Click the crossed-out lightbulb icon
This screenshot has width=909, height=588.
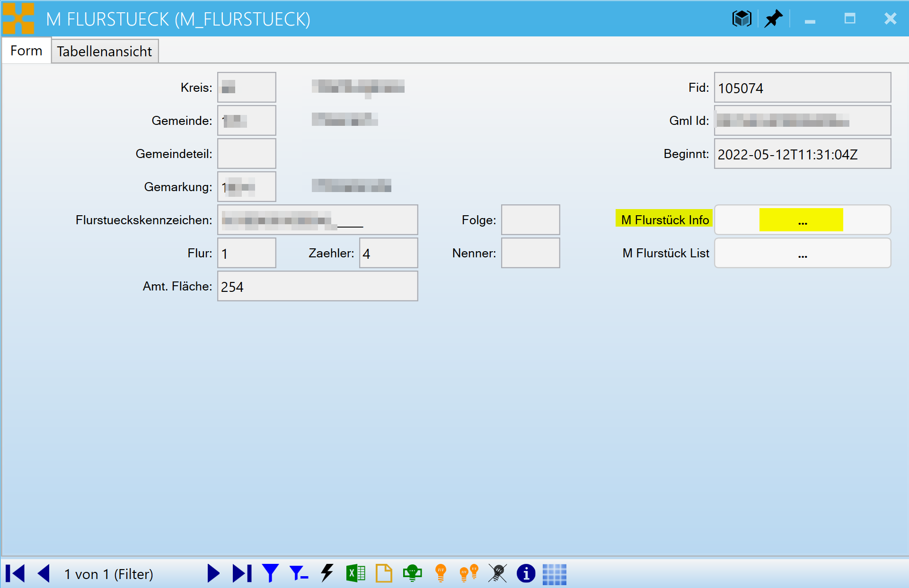(x=497, y=573)
